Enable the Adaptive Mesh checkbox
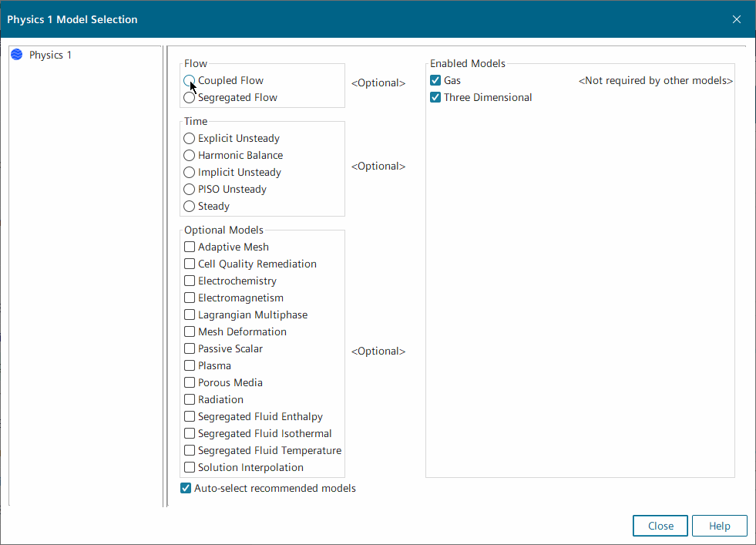This screenshot has width=756, height=545. point(190,247)
